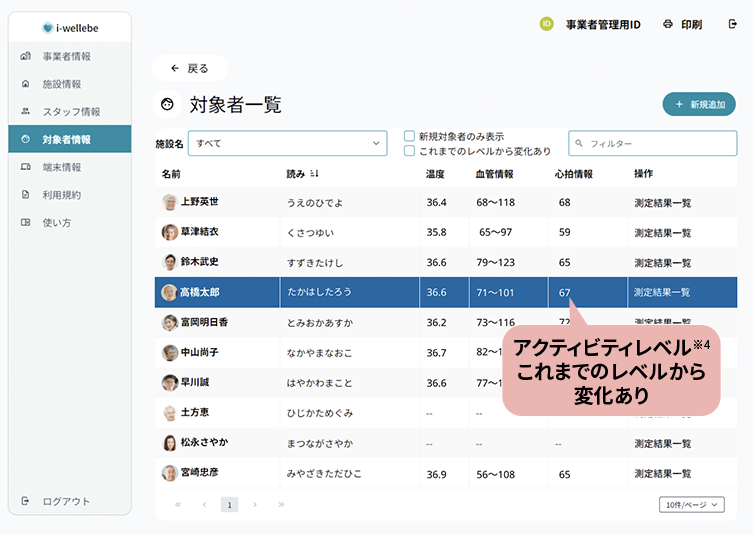753x535 pixels.
Task: Click the reading うえのひでよ cell
Action: (315, 203)
